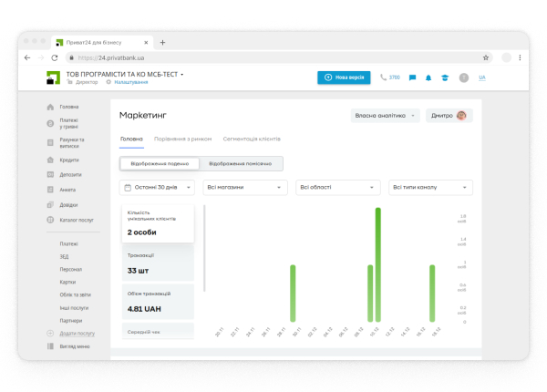This screenshot has height=392, width=547.
Task: Switch to Відображення помісячно view
Action: [x=241, y=163]
